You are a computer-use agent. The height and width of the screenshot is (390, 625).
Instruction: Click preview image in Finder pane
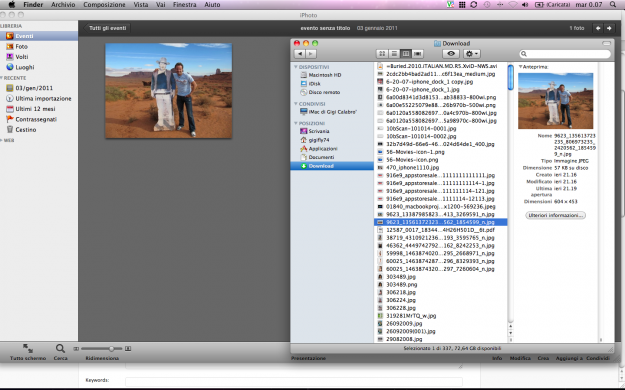[556, 101]
